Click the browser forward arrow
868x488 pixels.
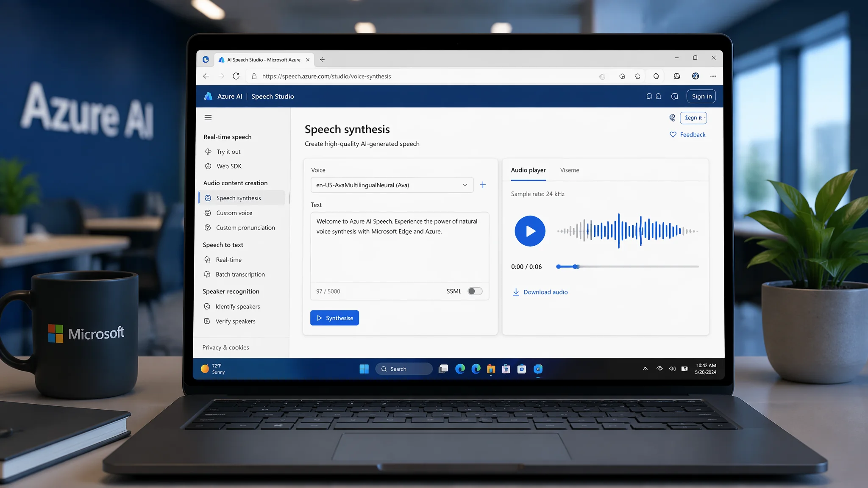click(221, 76)
